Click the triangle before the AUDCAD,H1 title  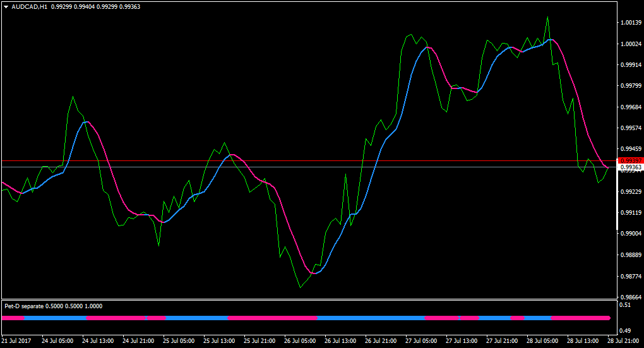click(6, 7)
